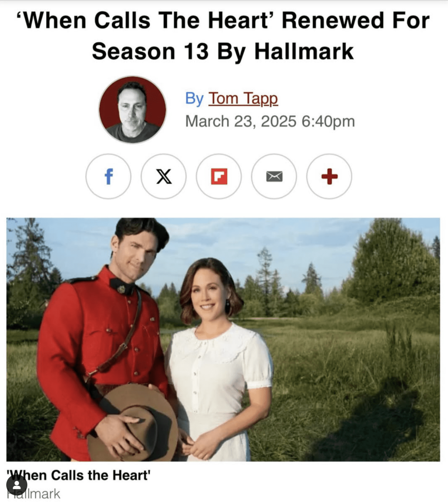
Task: Click the 'When Calls The Heart' headline
Action: tap(223, 21)
